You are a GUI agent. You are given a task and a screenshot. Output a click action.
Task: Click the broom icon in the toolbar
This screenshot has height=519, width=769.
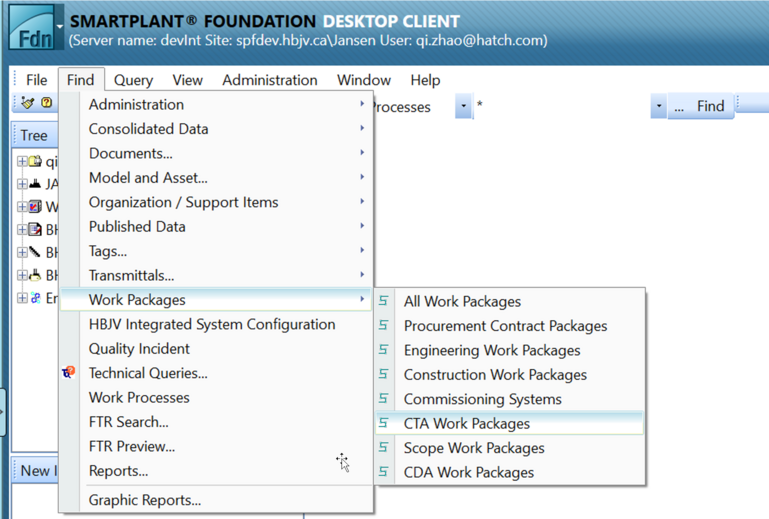(28, 103)
